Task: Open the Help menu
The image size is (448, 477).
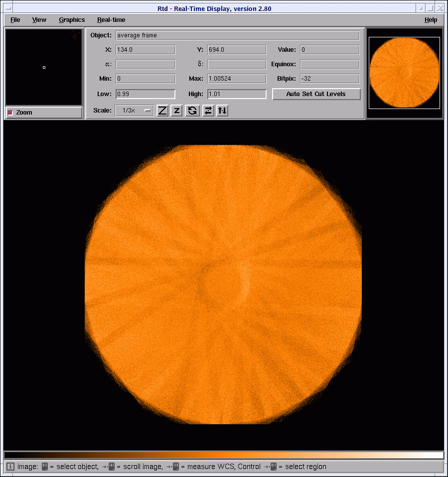Action: (x=431, y=20)
